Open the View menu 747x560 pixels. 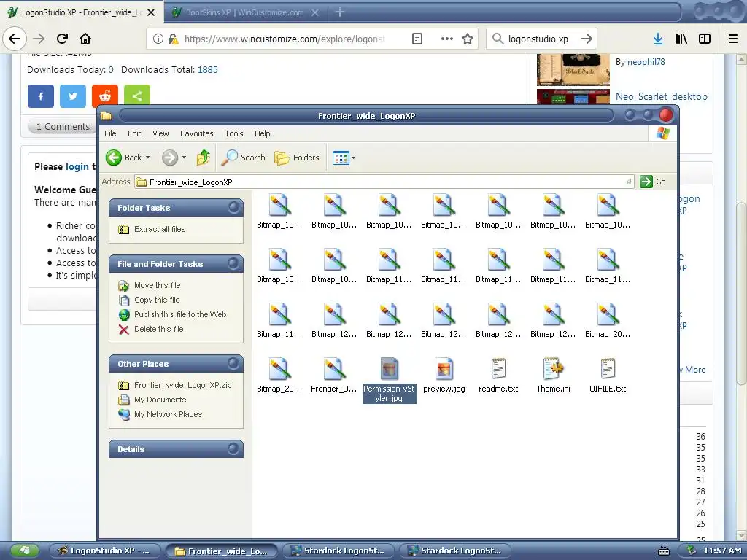[x=160, y=133]
